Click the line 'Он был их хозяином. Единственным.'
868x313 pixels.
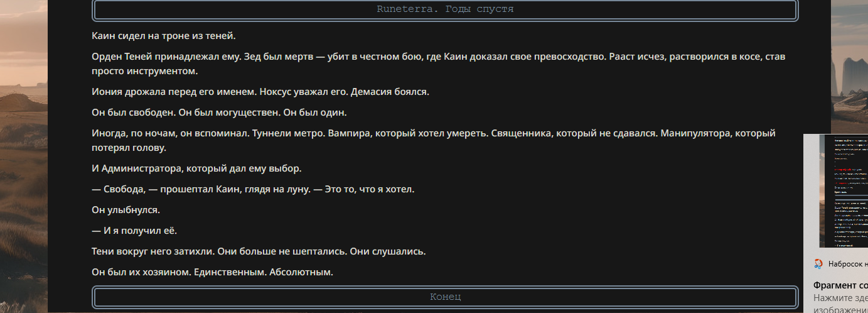pyautogui.click(x=212, y=272)
